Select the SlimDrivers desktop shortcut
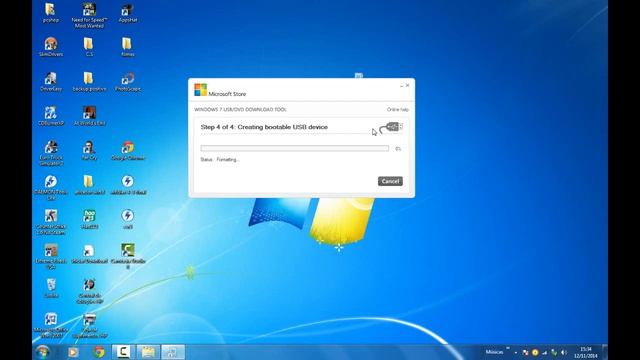Screen dimensions: 640x360 [x=51, y=46]
